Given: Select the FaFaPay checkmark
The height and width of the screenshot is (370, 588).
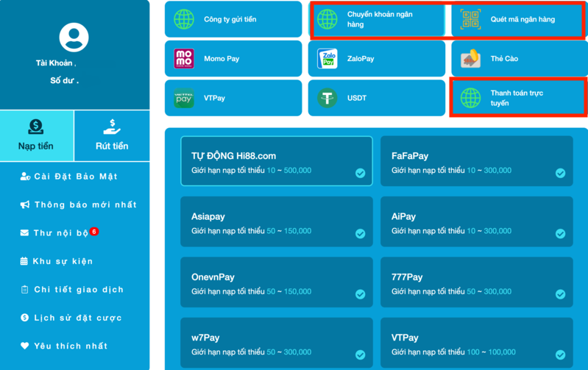Looking at the screenshot, I should point(560,173).
